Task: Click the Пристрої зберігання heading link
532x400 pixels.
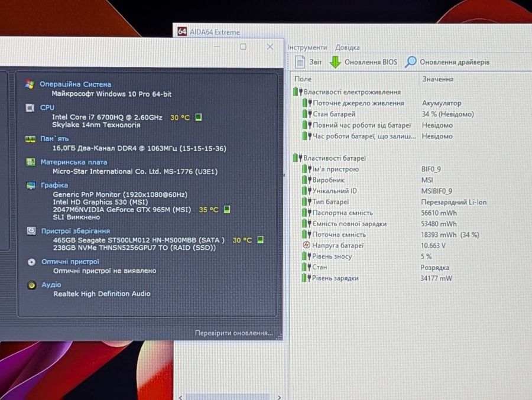Action: click(x=76, y=231)
